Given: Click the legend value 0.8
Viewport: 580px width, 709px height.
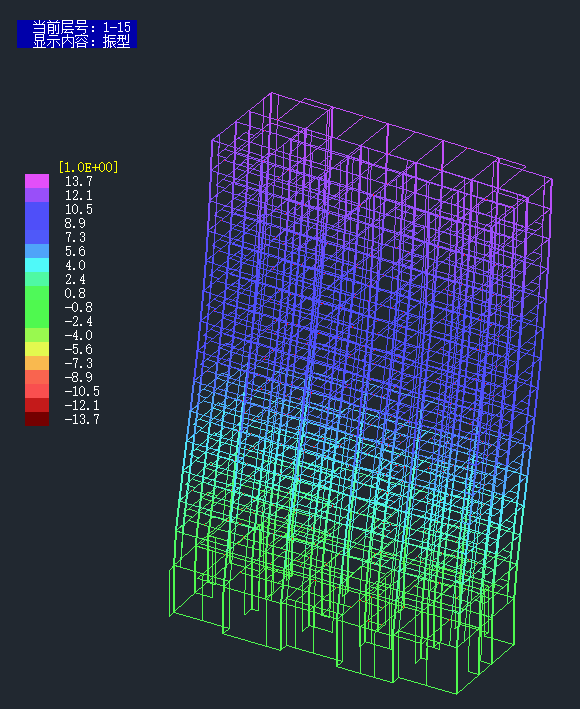Looking at the screenshot, I should (75, 293).
